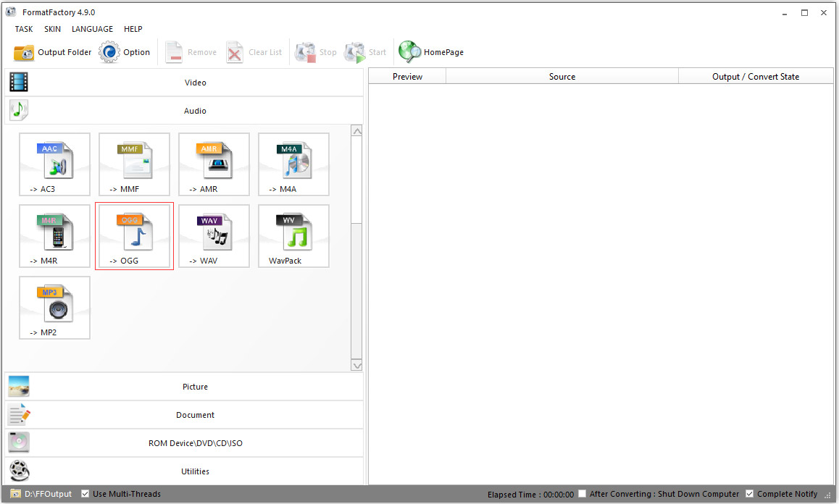Collapse the Audio category
The width and height of the screenshot is (839, 504).
tap(184, 111)
